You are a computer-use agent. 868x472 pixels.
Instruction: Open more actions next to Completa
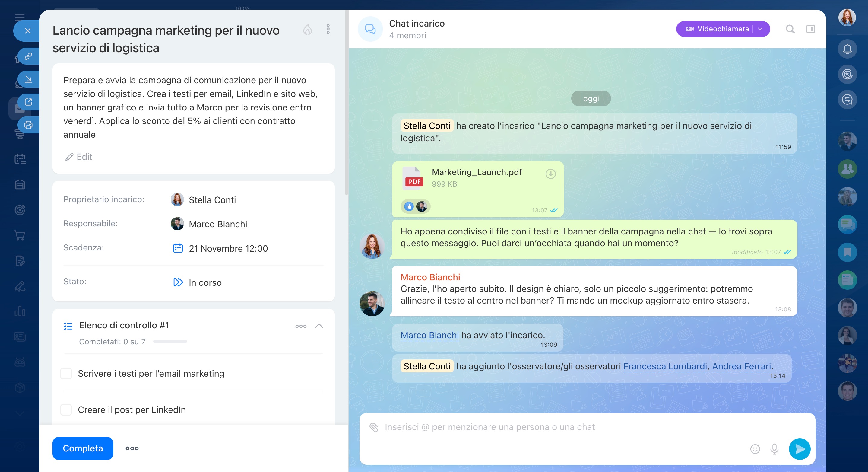tap(132, 448)
